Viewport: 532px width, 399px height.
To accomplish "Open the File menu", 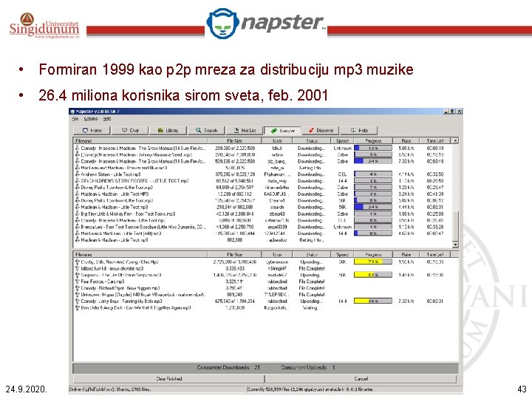I will [75, 119].
